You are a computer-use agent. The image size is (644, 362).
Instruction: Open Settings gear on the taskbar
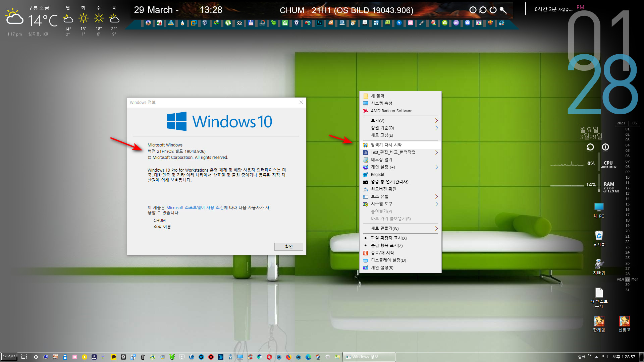36,357
